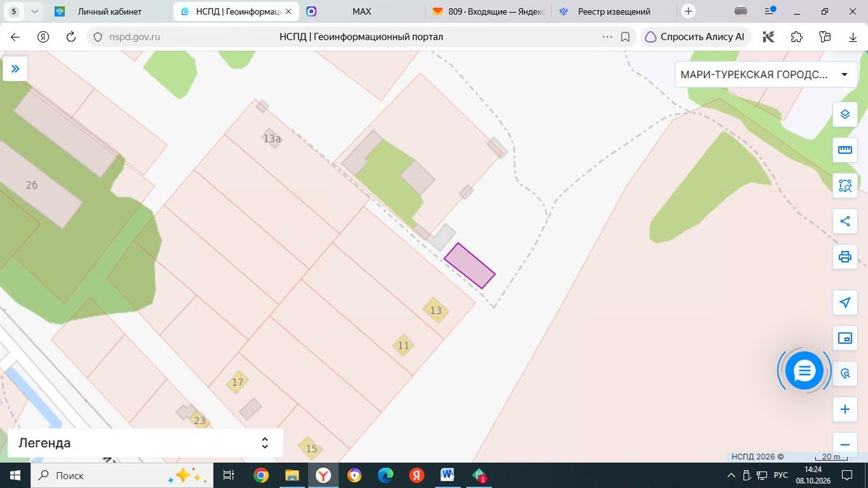868x488 pixels.
Task: Switch to the Реестр извещений tab
Action: coord(613,12)
